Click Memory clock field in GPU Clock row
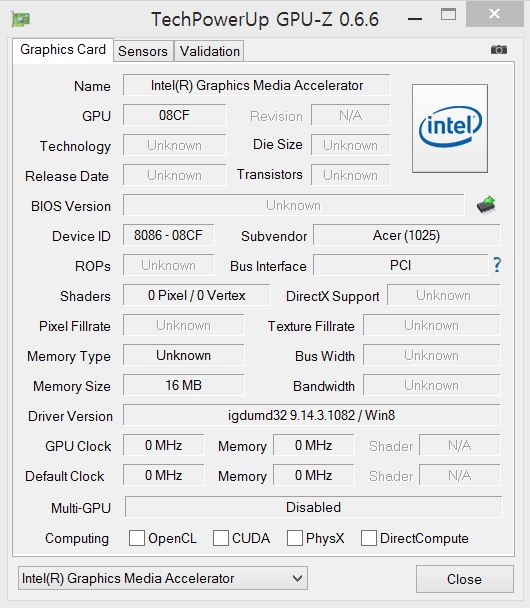530x608 pixels. [x=314, y=445]
